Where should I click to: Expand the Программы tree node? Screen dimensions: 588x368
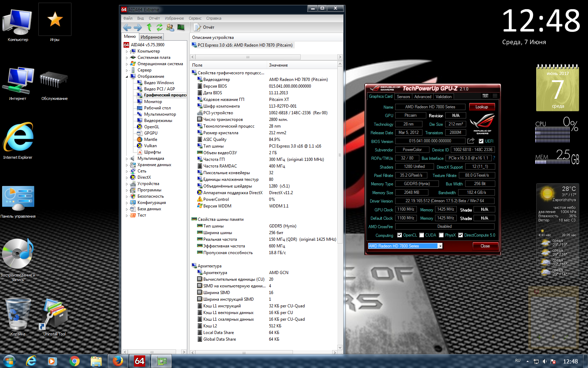point(127,190)
